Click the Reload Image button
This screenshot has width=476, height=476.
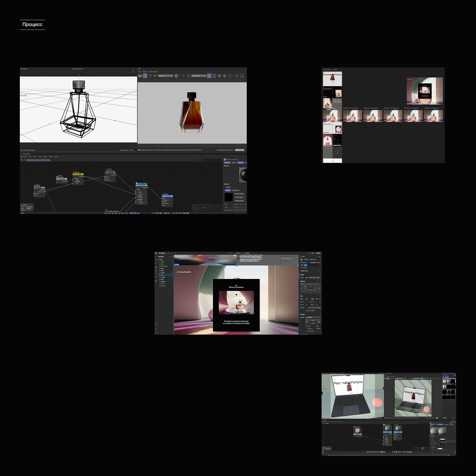click(x=239, y=194)
